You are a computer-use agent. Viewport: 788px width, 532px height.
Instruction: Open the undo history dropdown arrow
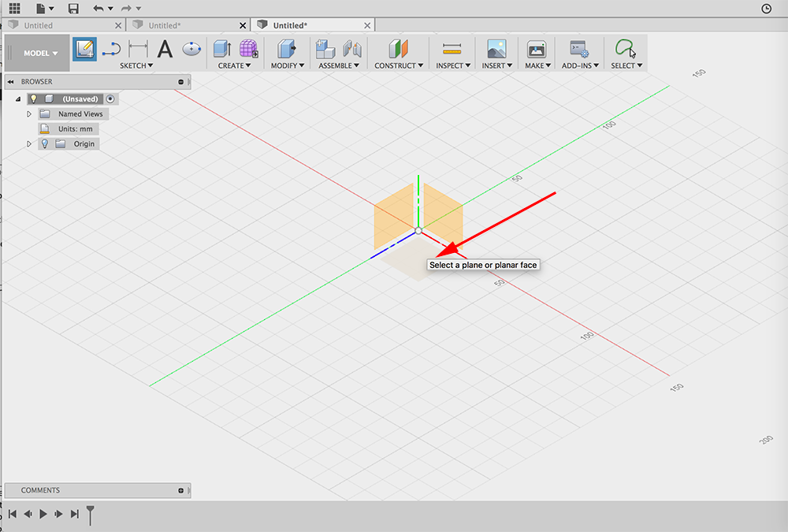pyautogui.click(x=110, y=9)
